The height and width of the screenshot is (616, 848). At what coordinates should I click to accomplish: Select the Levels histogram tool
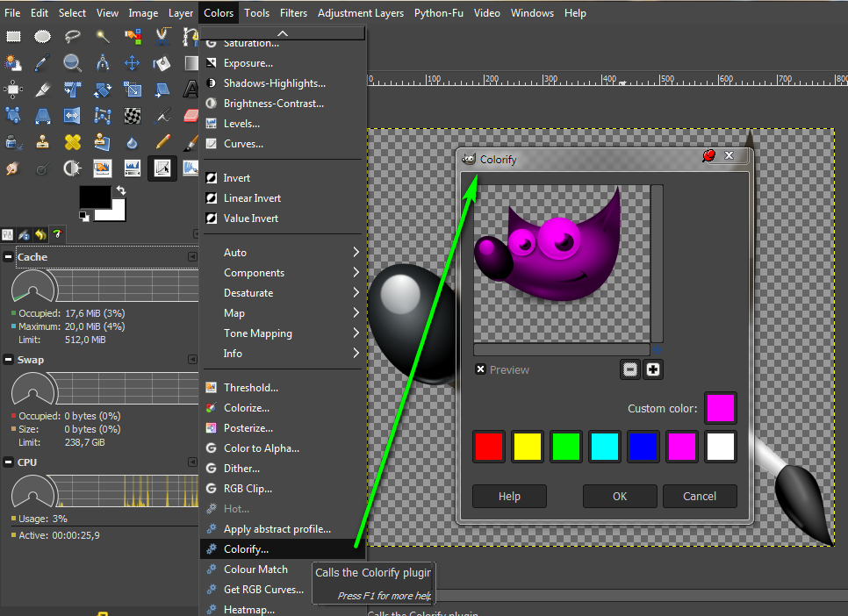[x=133, y=168]
